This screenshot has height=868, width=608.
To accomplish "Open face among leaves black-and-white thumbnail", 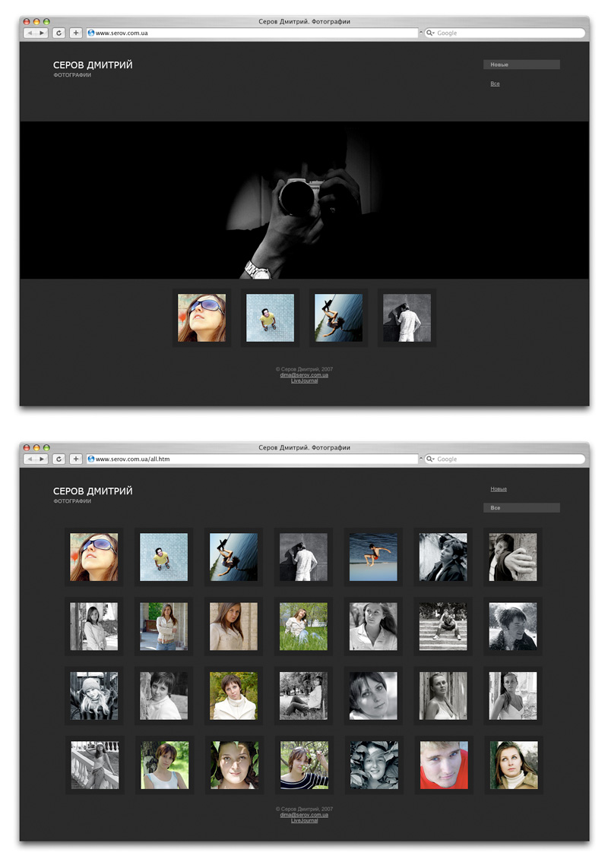I will (374, 765).
